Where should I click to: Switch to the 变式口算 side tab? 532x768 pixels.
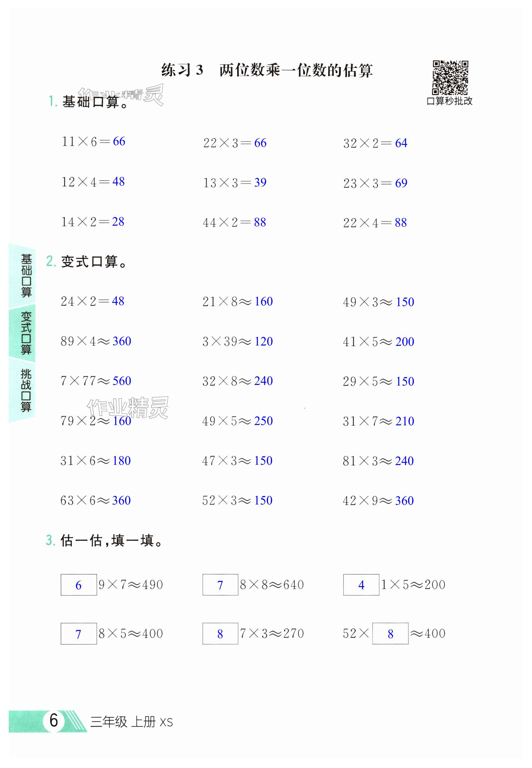pyautogui.click(x=26, y=332)
